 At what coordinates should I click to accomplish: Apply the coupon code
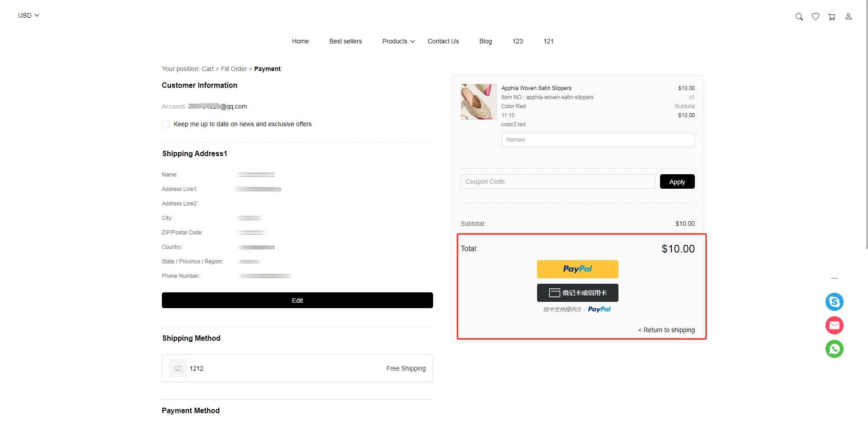(x=677, y=181)
